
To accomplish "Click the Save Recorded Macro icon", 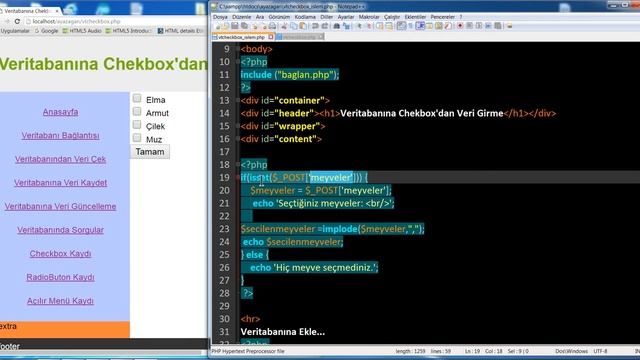I will (498, 26).
